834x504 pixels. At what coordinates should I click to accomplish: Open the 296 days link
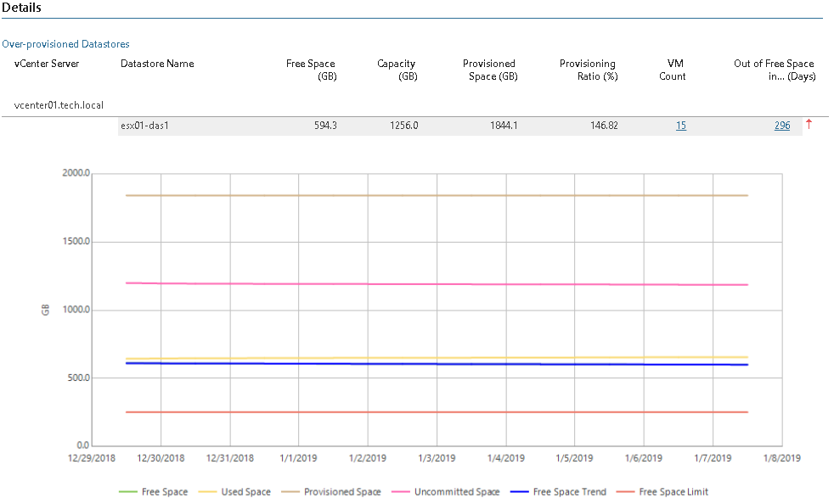782,126
